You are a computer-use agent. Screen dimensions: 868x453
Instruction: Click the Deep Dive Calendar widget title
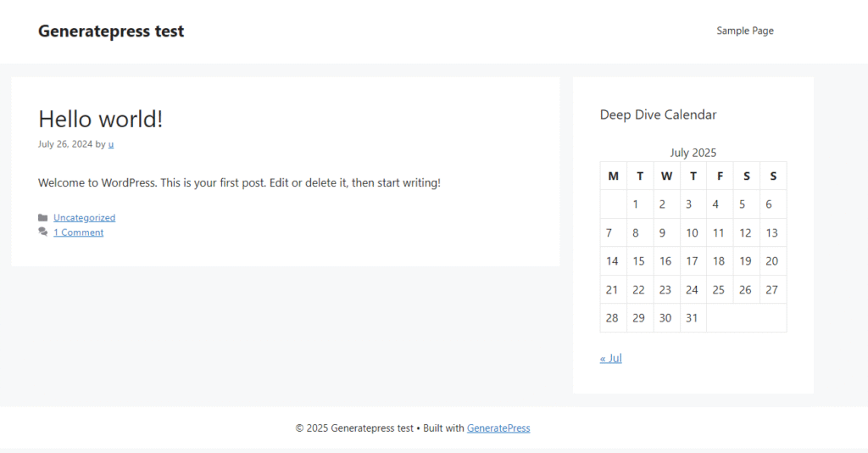658,115
